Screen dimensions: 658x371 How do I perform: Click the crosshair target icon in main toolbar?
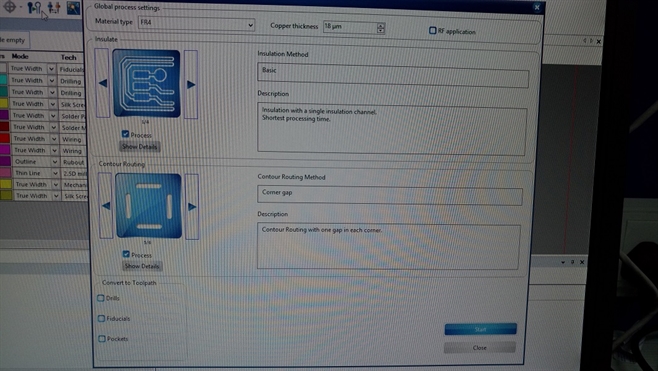[9, 6]
